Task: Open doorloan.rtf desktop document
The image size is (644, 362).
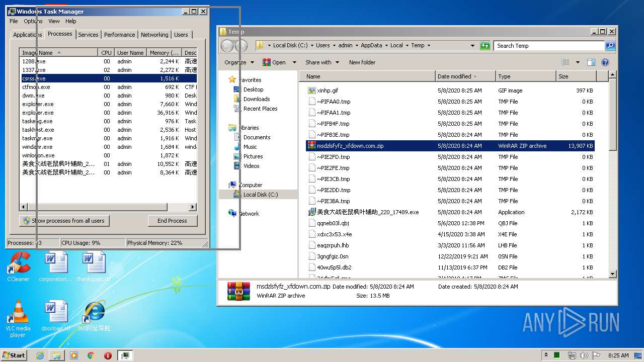Action: [55, 316]
